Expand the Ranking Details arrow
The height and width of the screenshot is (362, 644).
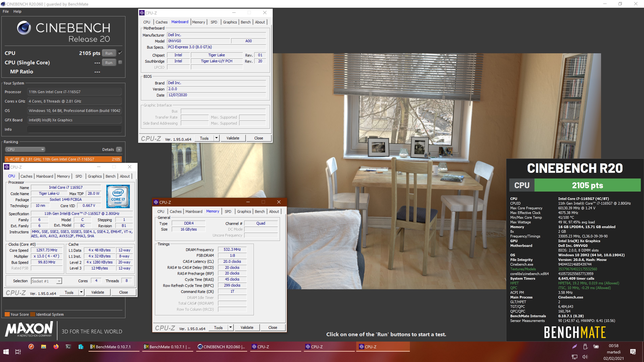119,149
